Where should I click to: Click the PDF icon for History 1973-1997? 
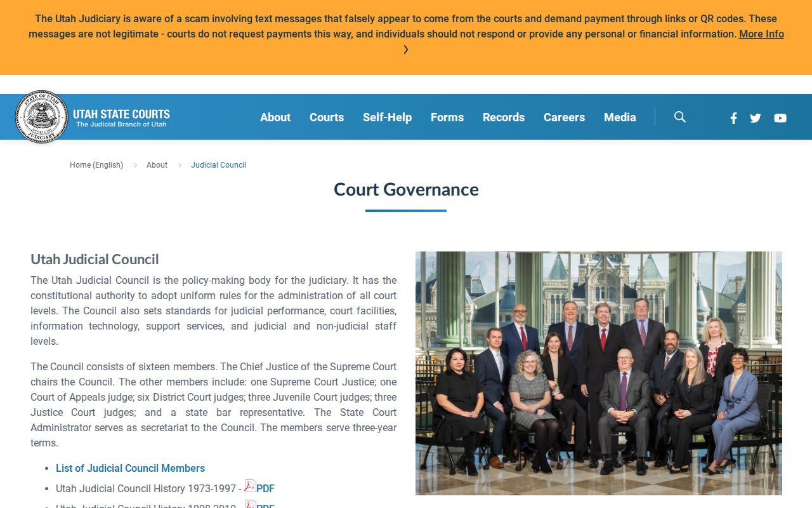[x=250, y=486]
